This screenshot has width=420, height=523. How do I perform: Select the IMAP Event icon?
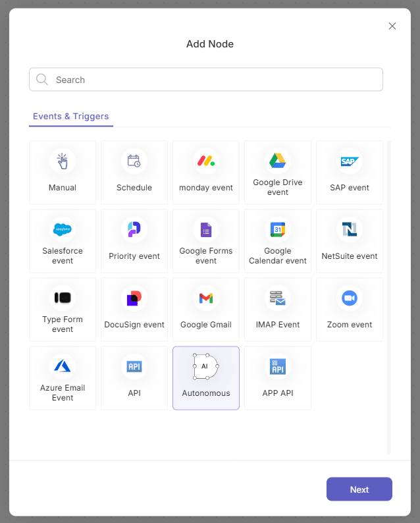pos(278,298)
